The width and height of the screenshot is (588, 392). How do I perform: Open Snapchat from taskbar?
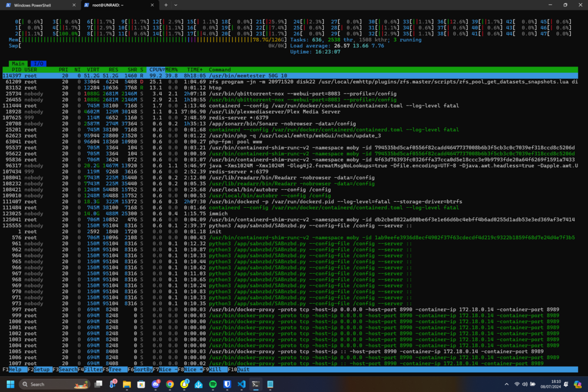184,384
